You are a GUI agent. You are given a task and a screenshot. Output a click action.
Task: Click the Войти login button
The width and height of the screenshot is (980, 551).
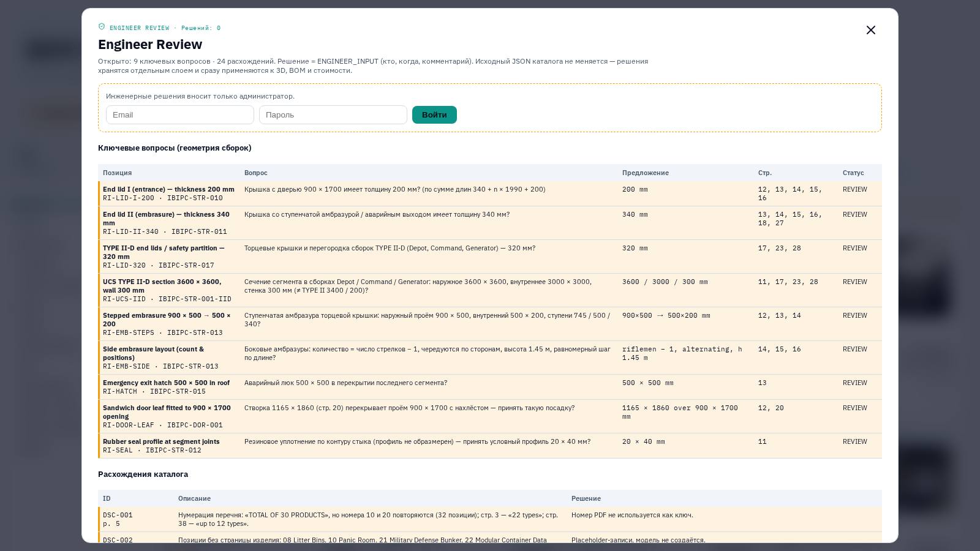point(434,114)
